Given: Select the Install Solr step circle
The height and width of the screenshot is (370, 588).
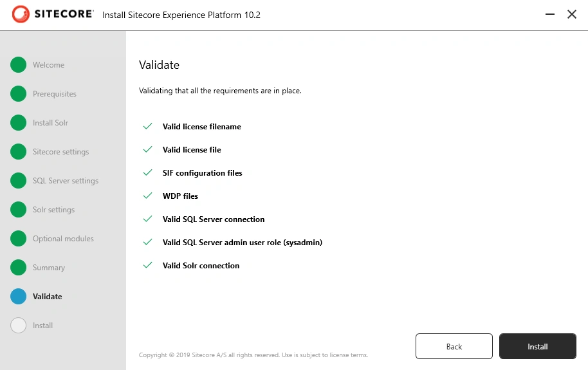Looking at the screenshot, I should [19, 122].
